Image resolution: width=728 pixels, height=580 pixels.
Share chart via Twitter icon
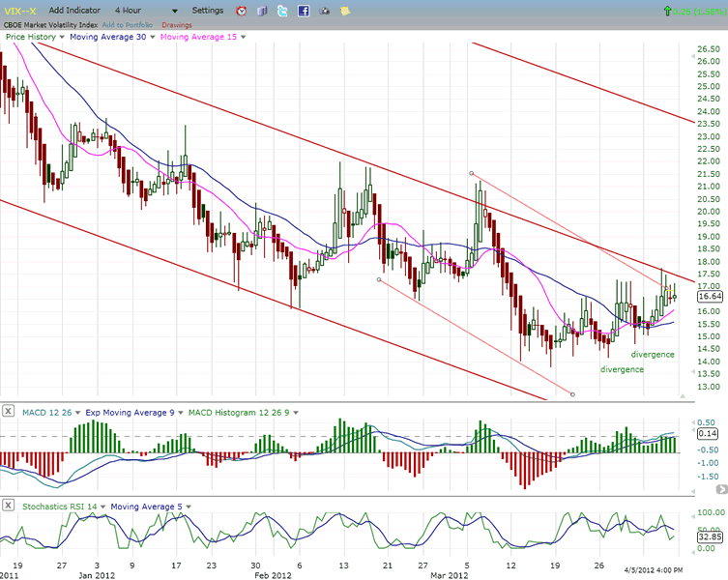pos(281,11)
